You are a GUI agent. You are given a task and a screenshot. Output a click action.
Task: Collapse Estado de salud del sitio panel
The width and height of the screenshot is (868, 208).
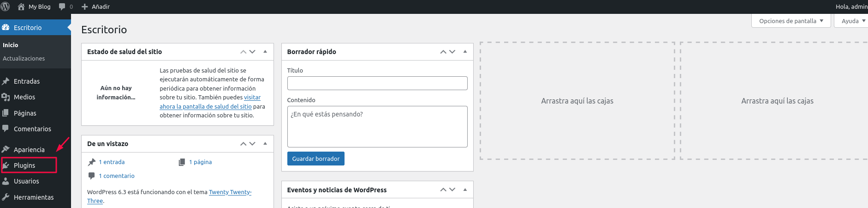pos(265,51)
